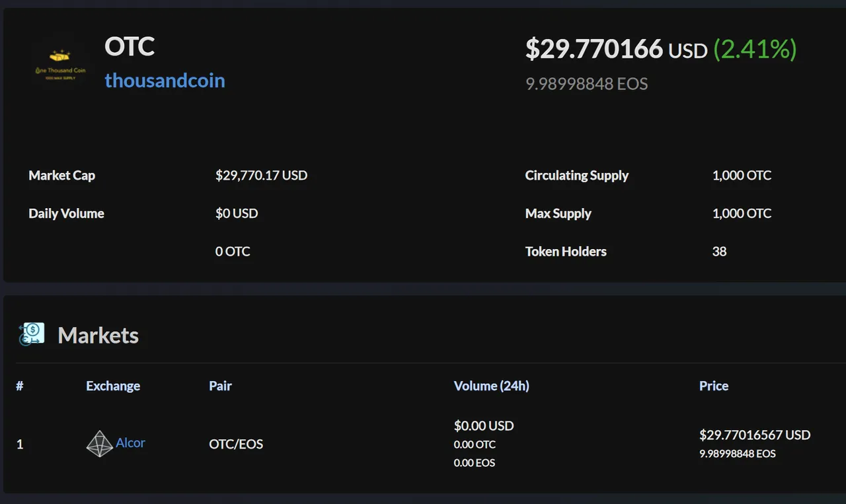The image size is (846, 504).
Task: Select the OTC/EOS pair in markets row
Action: click(x=236, y=444)
